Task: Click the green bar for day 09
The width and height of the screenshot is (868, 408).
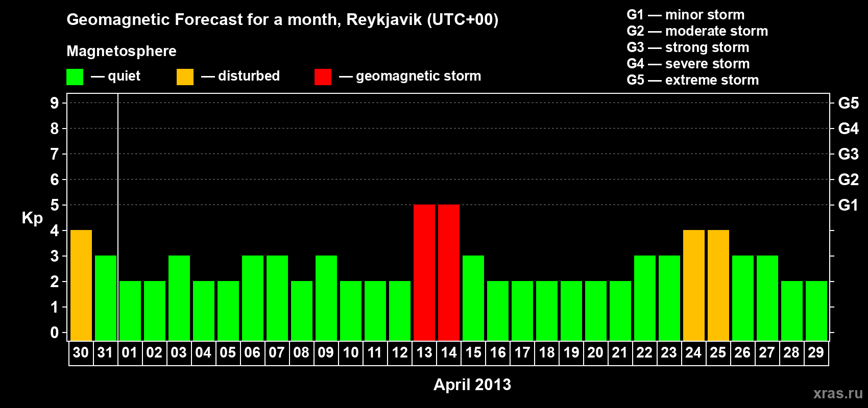Action: [x=326, y=298]
